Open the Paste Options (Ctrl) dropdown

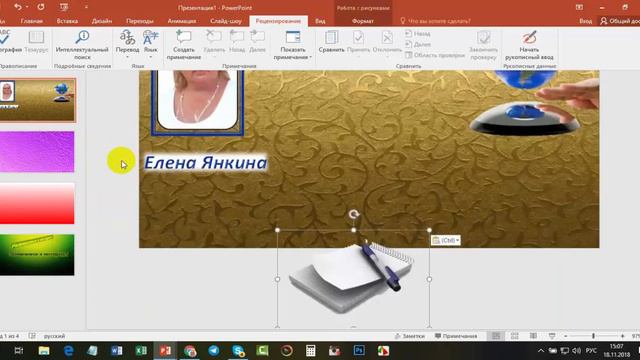[x=446, y=240]
